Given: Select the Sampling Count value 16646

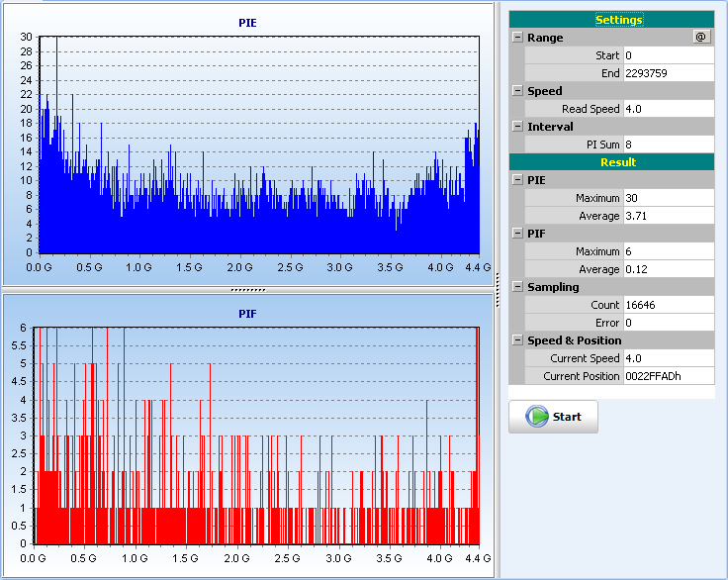Looking at the screenshot, I should point(668,305).
